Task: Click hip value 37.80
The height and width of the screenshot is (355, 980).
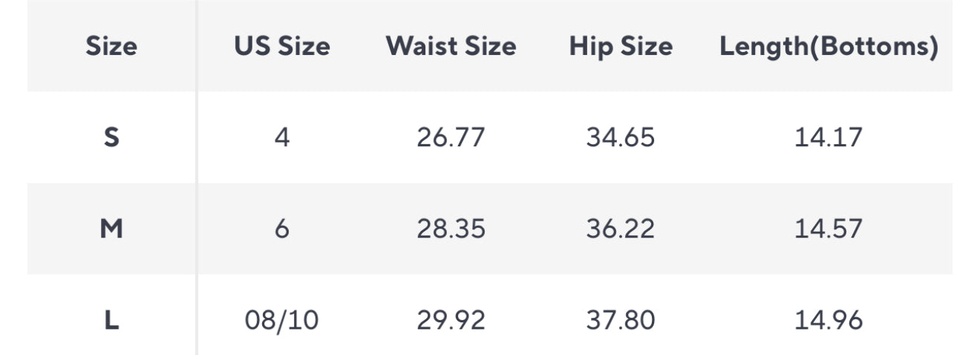Action: tap(621, 321)
